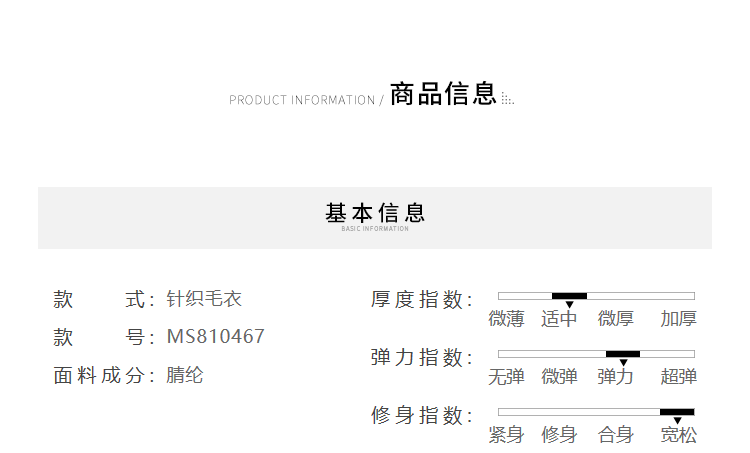Click the triangle pointer above 弹力
Viewport: 750px width, 453px height.
(x=623, y=363)
